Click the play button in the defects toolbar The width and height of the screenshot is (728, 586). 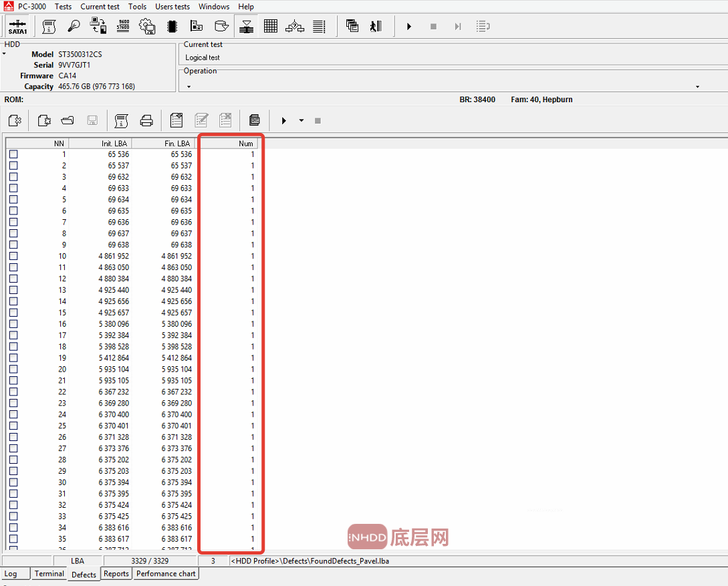(x=283, y=121)
